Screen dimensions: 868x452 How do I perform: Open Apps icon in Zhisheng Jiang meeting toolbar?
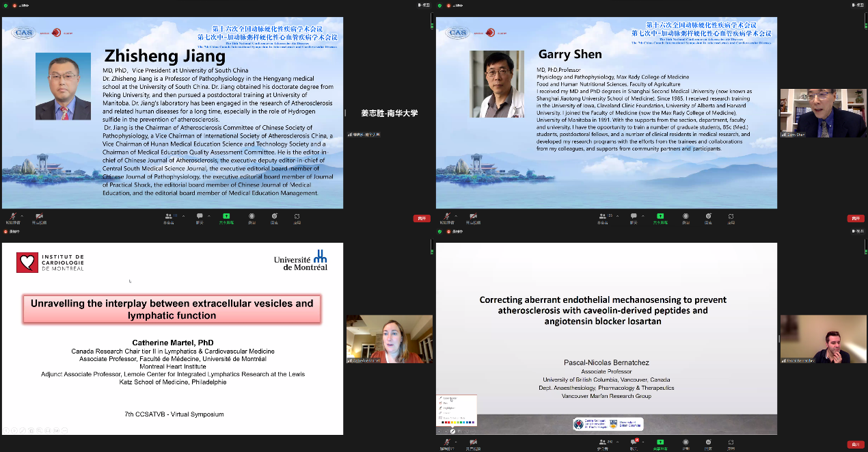[297, 216]
